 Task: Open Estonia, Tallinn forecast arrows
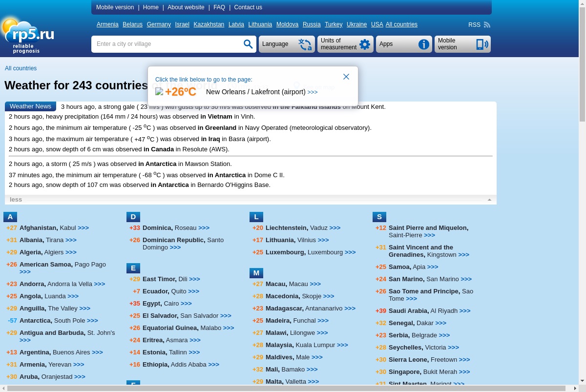point(194,352)
